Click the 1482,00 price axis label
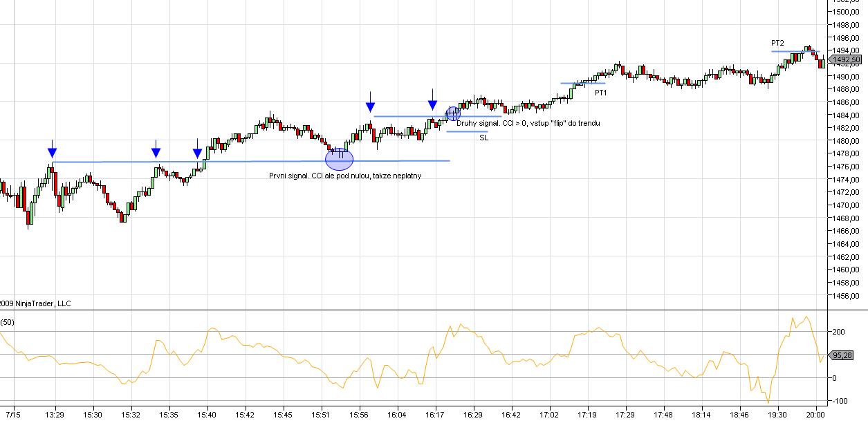This screenshot has height=423, width=868. pyautogui.click(x=847, y=128)
